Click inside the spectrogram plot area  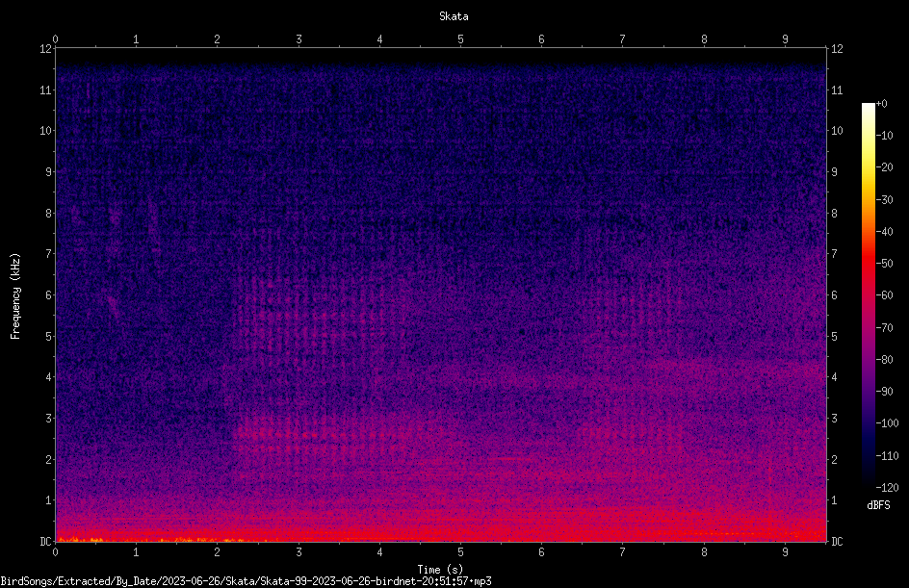tap(441, 294)
